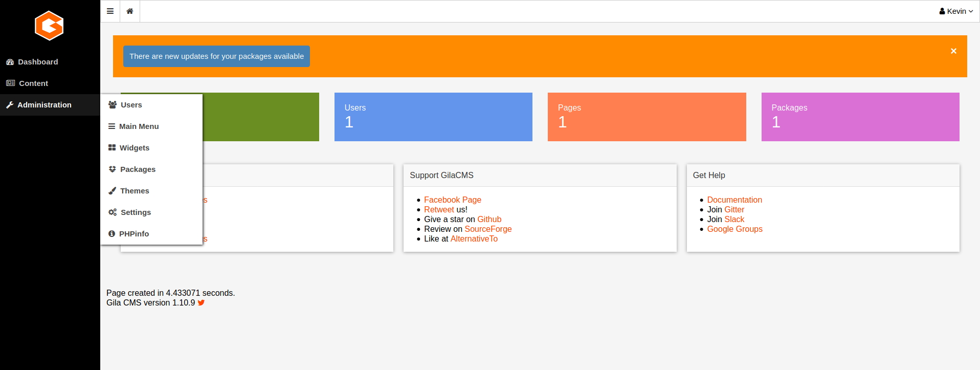The height and width of the screenshot is (370, 980).
Task: Open Settings from Administration submenu
Action: tap(151, 212)
